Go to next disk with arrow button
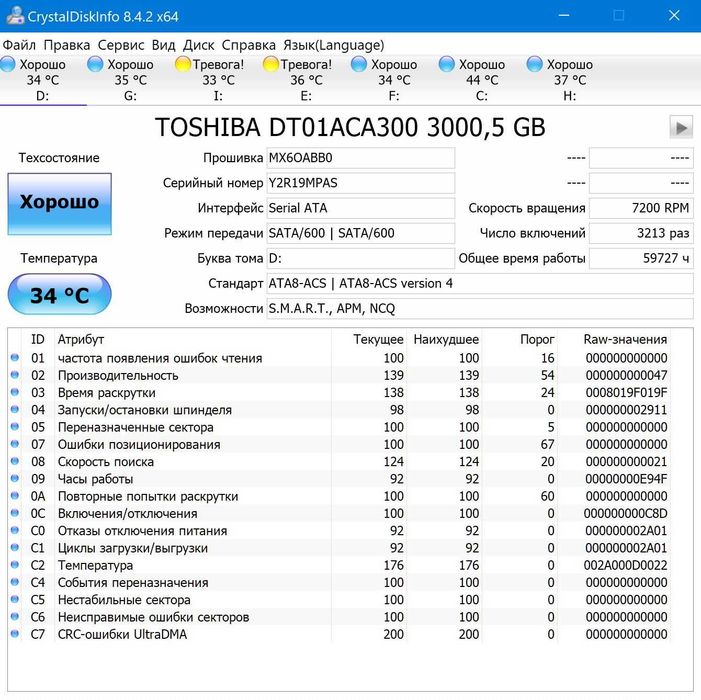 (x=681, y=127)
